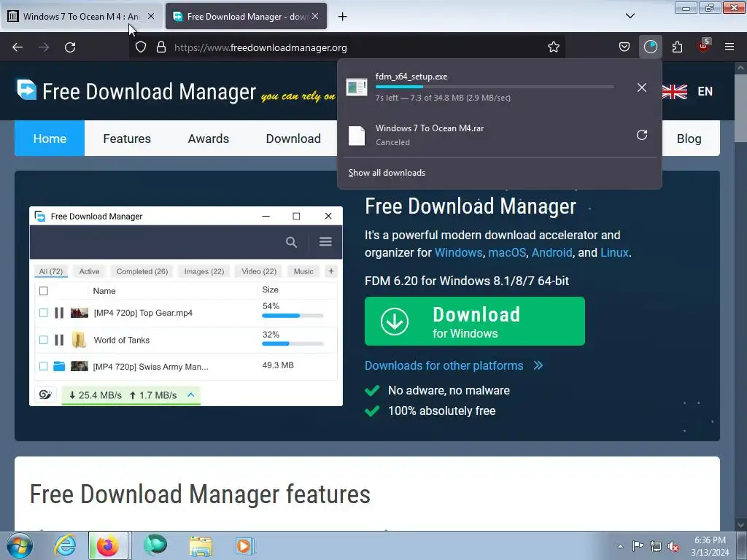Toggle the downloads progress toolbar icon
The height and width of the screenshot is (560, 747).
tap(650, 47)
